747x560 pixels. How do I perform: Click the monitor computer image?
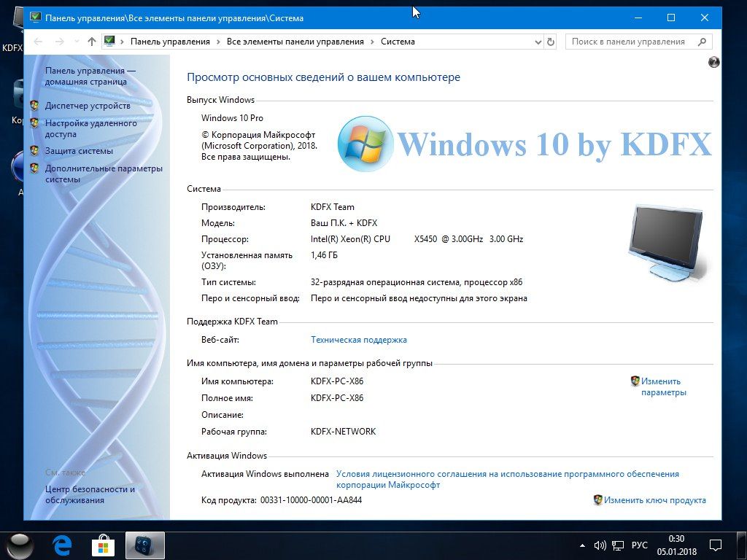(666, 242)
